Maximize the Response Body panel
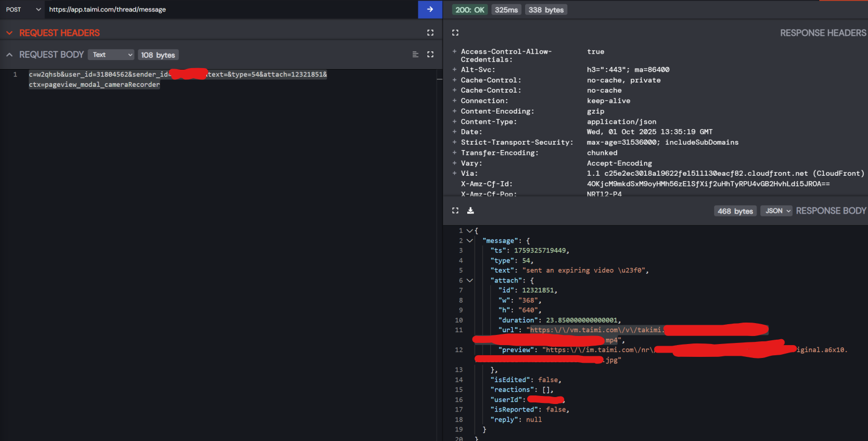The image size is (868, 441). coord(455,211)
